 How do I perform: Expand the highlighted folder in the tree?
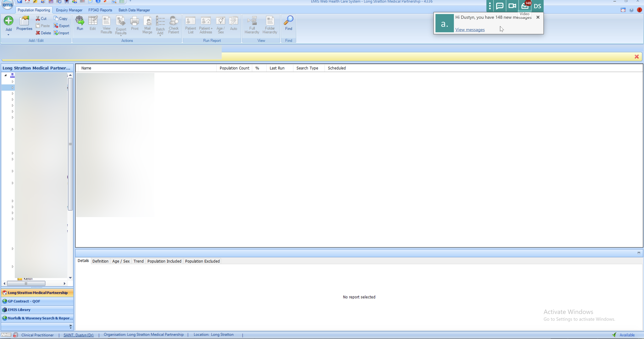pos(13,88)
